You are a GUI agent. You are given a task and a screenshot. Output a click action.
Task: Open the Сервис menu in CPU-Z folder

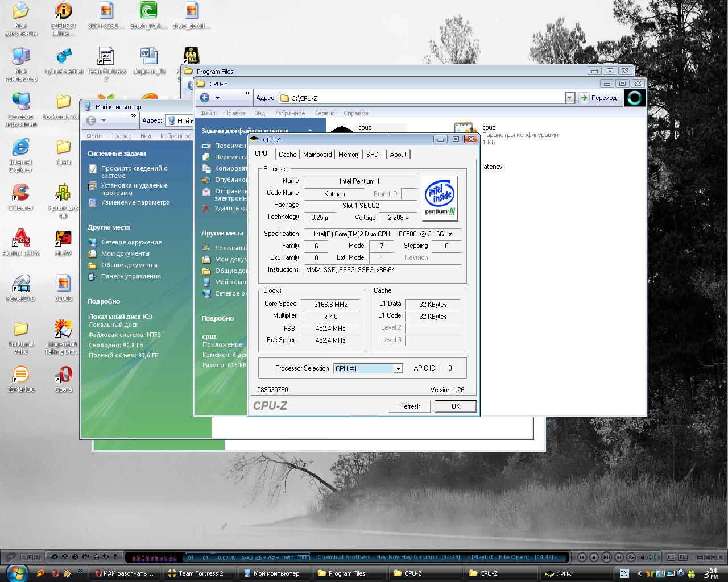click(324, 113)
